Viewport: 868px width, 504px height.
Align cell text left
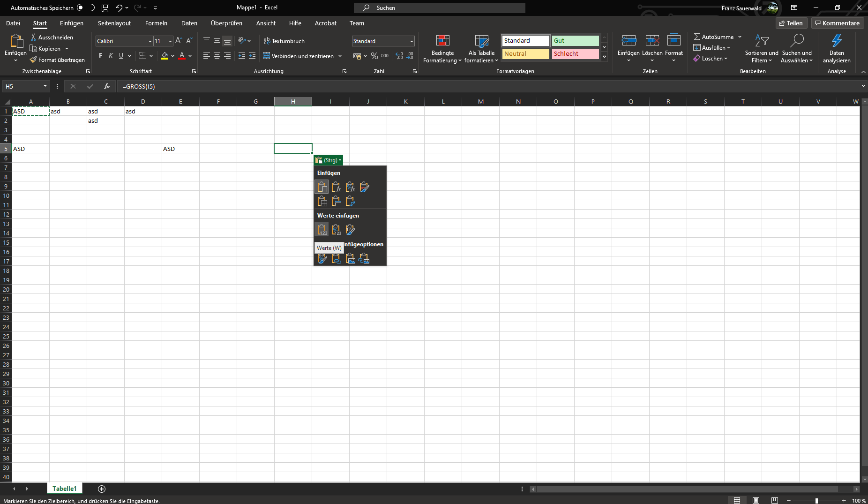207,56
